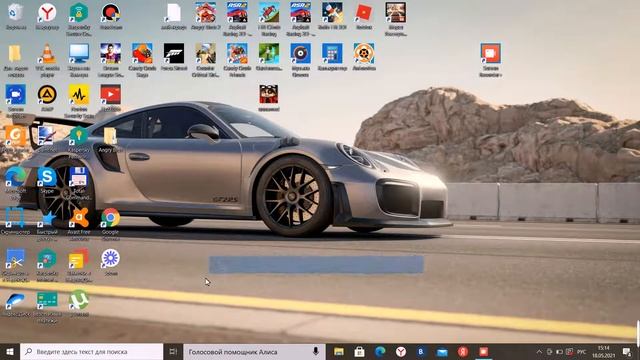Image resolution: width=640 pixels, height=360 pixels.
Task: Launch VLC media player cone icon
Action: [x=47, y=53]
